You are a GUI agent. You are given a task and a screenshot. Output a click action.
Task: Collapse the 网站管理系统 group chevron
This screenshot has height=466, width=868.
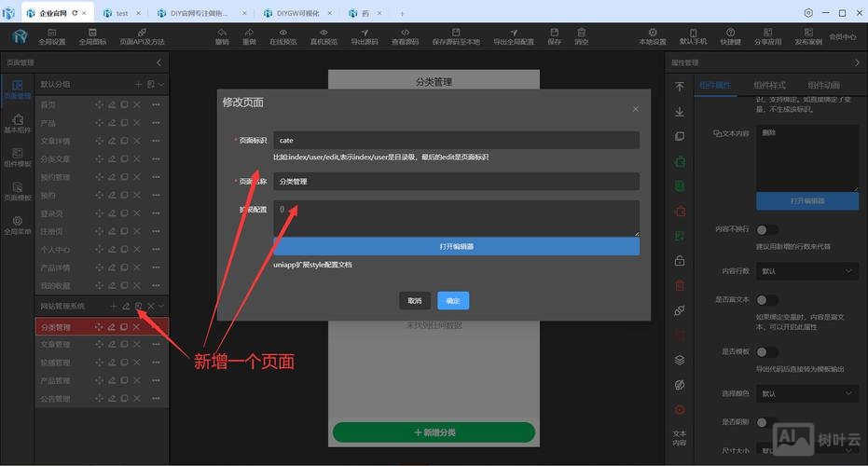pos(161,306)
